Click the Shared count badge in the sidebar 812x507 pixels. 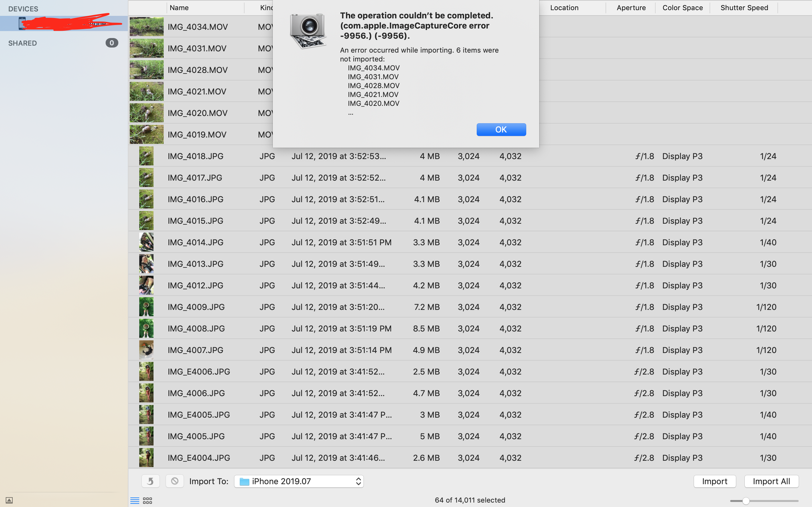tap(112, 43)
